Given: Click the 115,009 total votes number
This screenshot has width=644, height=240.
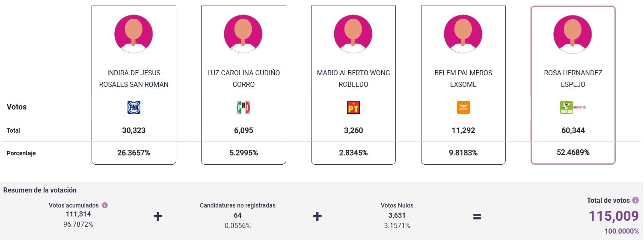Looking at the screenshot, I should pyautogui.click(x=614, y=216).
